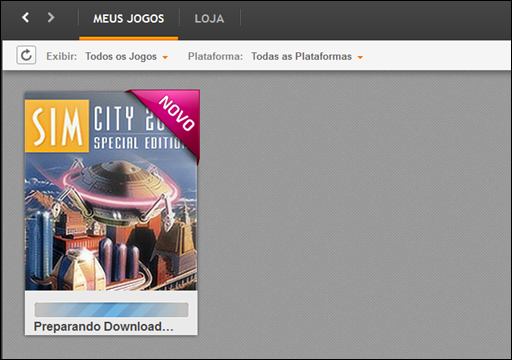Open the Todos os Jogos filter dropdown
512x360 pixels.
[x=126, y=56]
